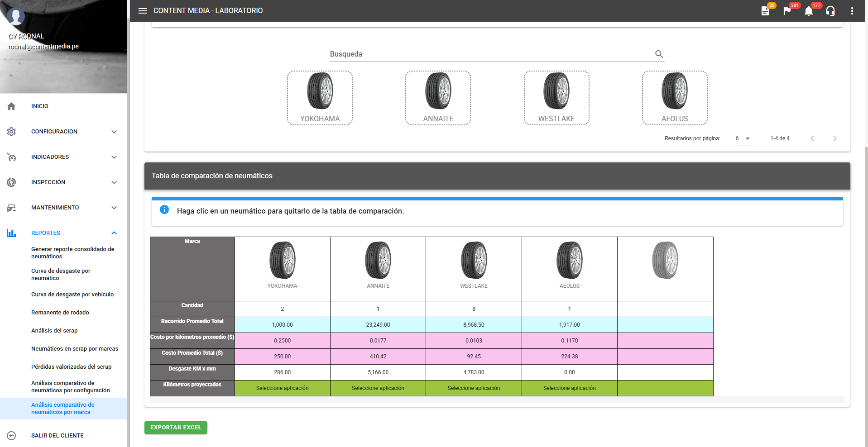Open Análisis del scrap report
Image resolution: width=868 pixels, height=447 pixels.
coord(54,331)
